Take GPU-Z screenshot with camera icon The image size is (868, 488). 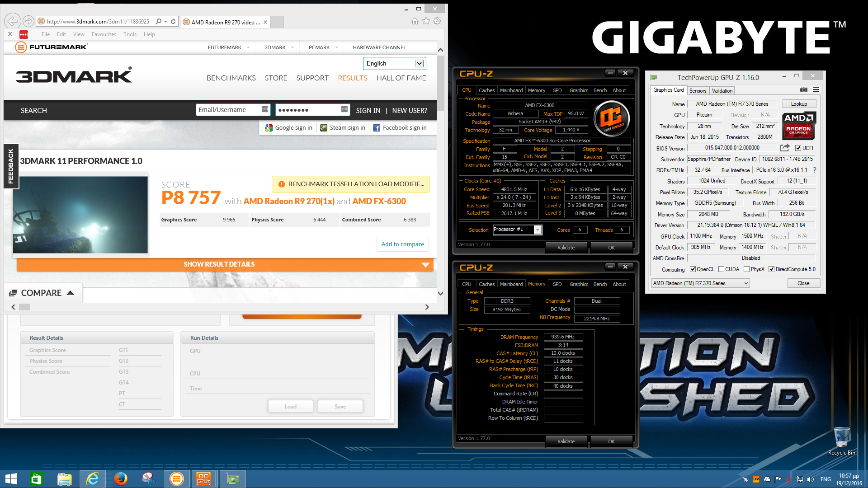(x=803, y=89)
